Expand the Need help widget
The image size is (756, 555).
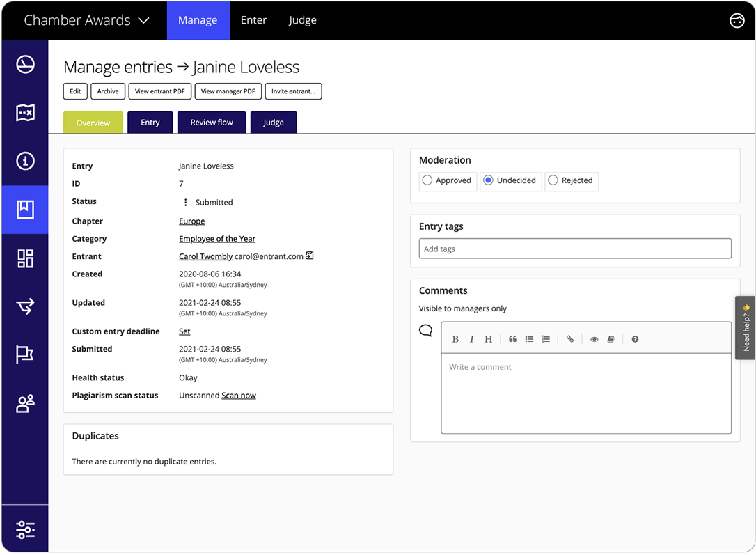tap(745, 327)
